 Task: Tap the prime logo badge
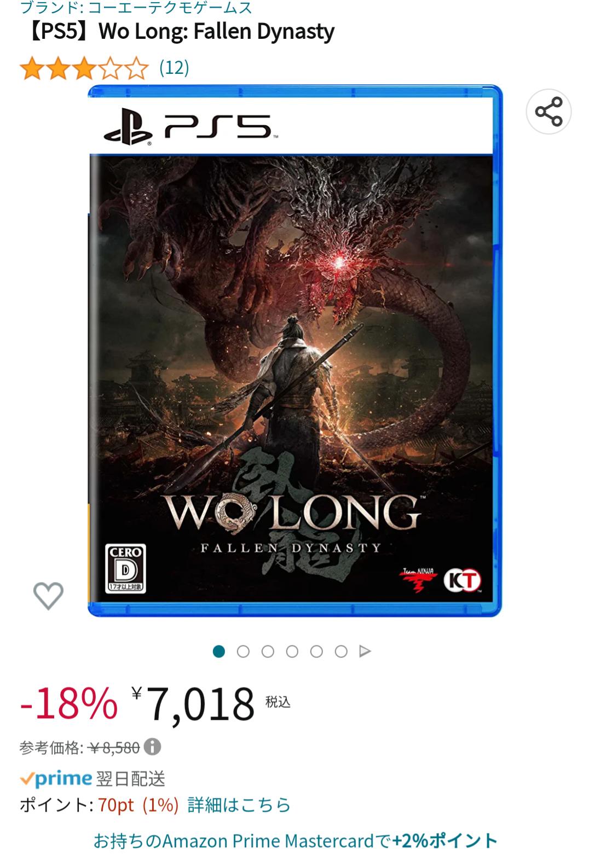pos(56,778)
